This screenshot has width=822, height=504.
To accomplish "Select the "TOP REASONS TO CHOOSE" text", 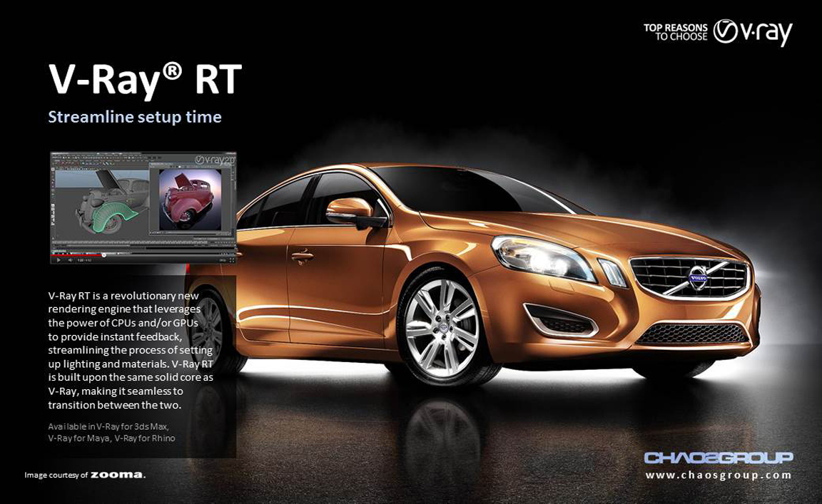I will pos(676,32).
